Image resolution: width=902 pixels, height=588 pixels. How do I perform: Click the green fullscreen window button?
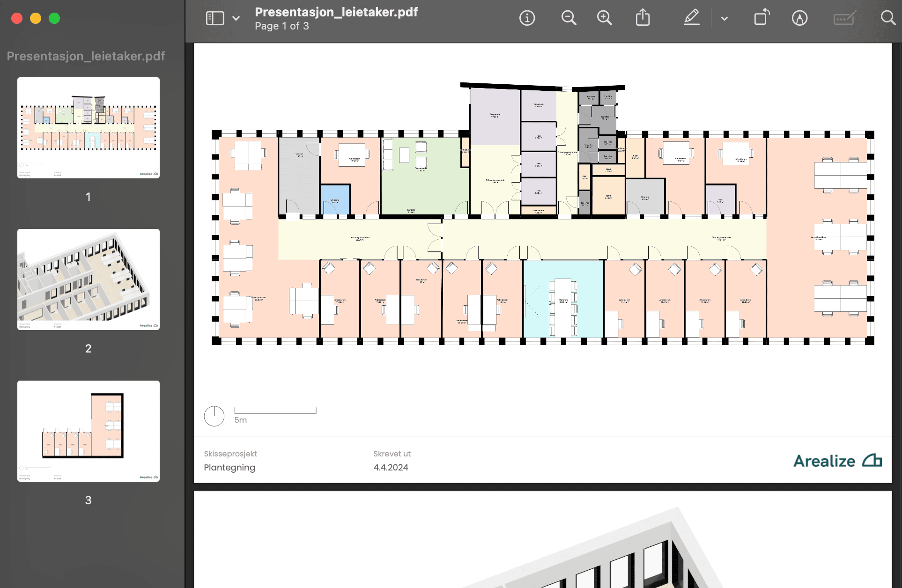click(54, 18)
